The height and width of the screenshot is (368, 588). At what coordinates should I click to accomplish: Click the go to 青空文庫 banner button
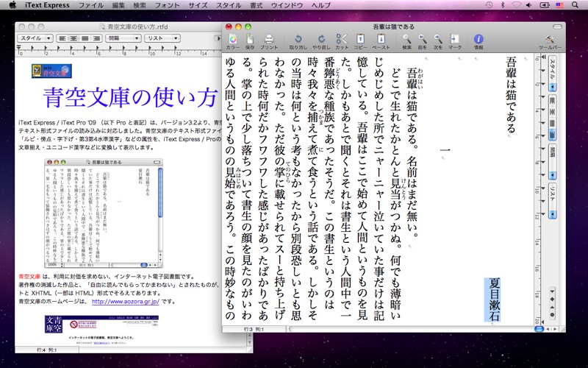pos(51,71)
